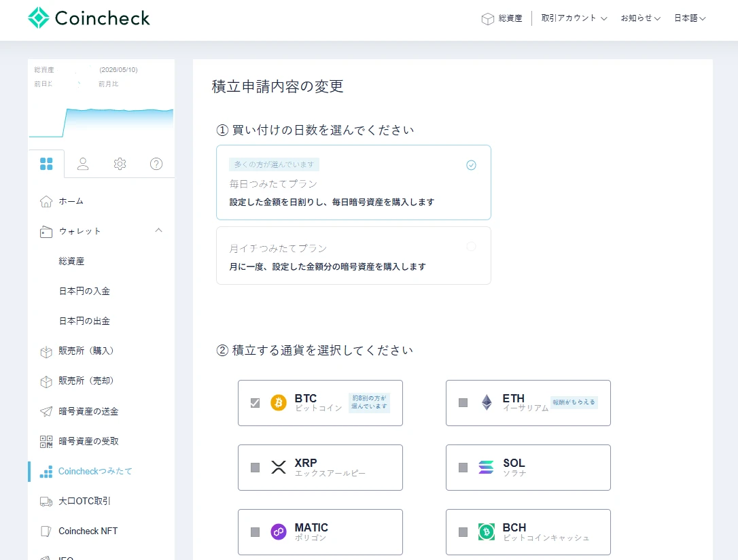Viewport: 738px width, 560px height.
Task: Open 総資産 in the sidebar wallet menu
Action: pos(71,261)
